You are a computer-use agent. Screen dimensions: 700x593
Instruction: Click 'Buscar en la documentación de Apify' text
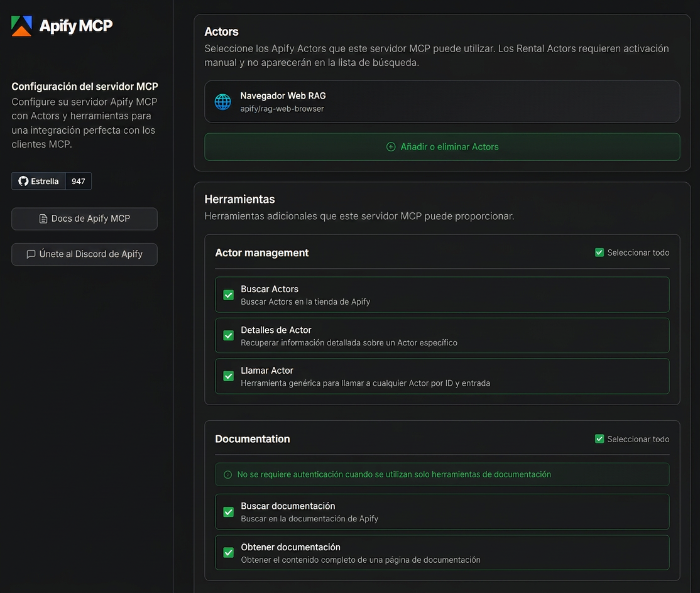point(309,519)
